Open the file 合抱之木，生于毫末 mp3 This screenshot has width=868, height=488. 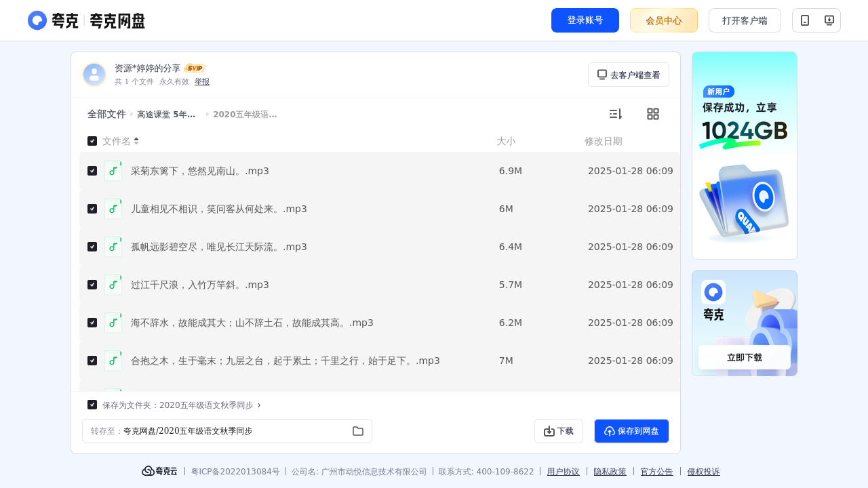click(x=285, y=361)
